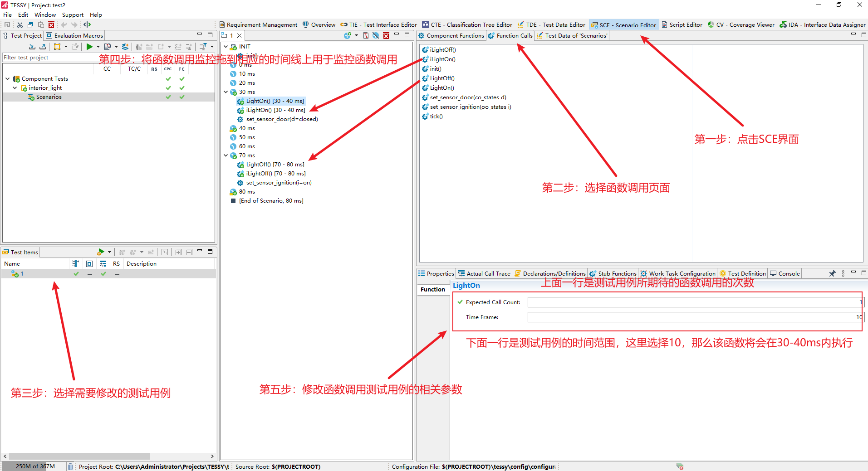Collapse the 70 ms time step node
The image size is (868, 471).
click(x=226, y=155)
